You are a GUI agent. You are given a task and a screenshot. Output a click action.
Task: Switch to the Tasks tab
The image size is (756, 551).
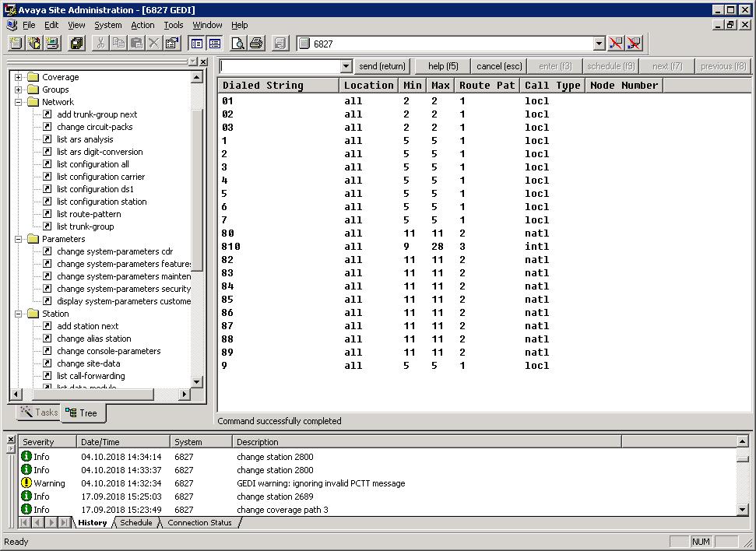pyautogui.click(x=40, y=412)
